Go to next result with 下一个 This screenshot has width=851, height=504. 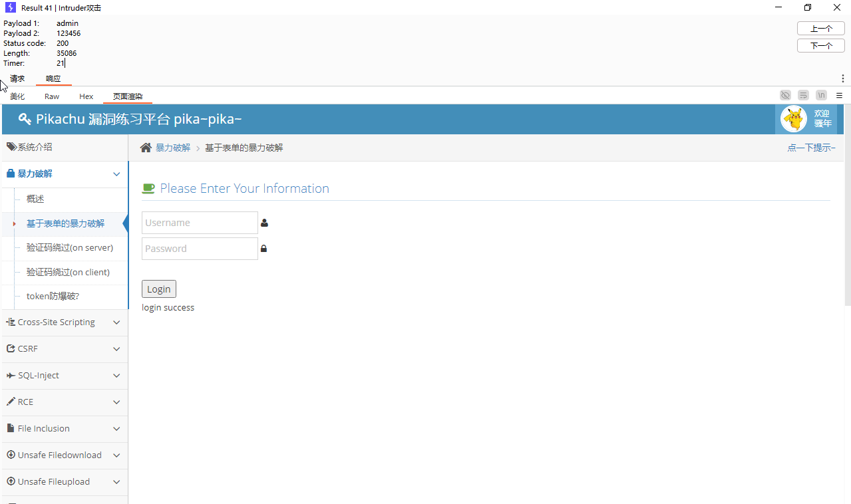click(821, 45)
